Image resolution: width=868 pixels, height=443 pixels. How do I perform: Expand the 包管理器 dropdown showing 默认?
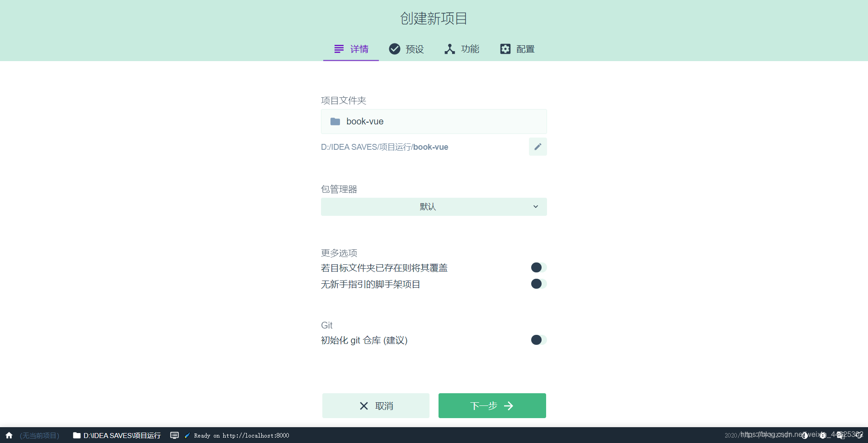(x=434, y=207)
